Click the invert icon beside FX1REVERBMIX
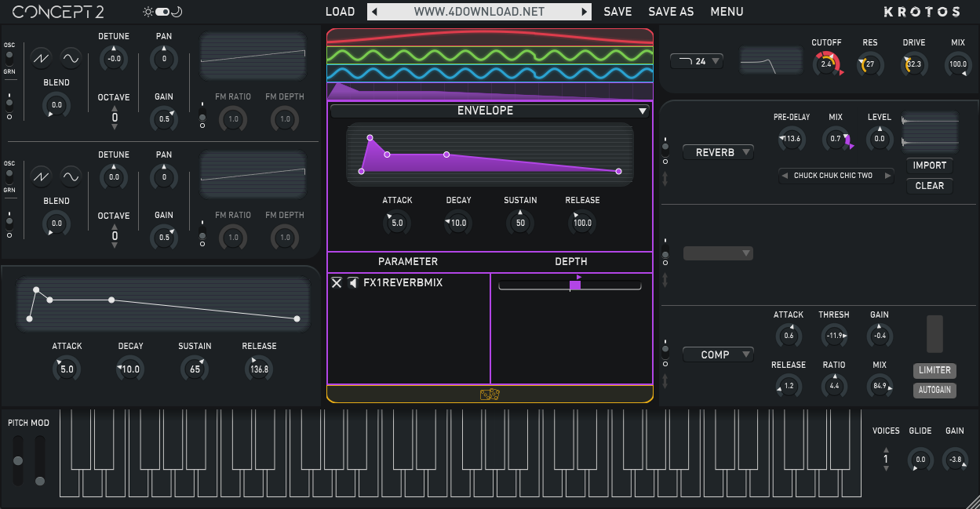This screenshot has width=980, height=509. pos(353,283)
